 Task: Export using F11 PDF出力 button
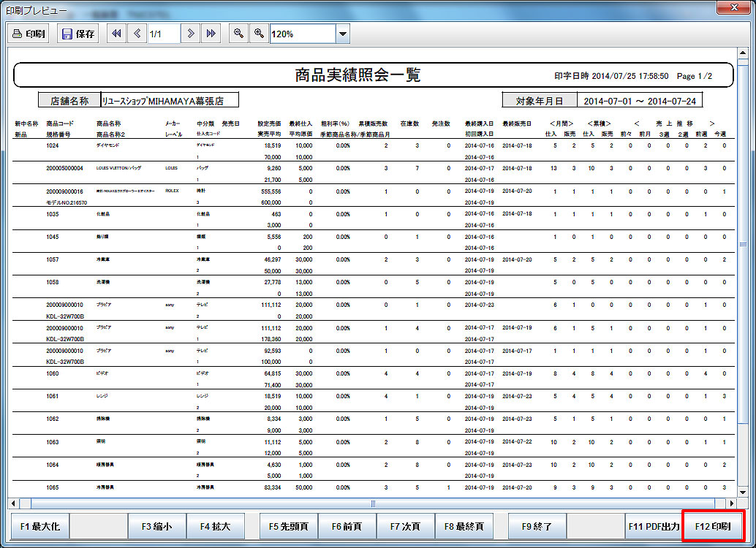(x=653, y=526)
